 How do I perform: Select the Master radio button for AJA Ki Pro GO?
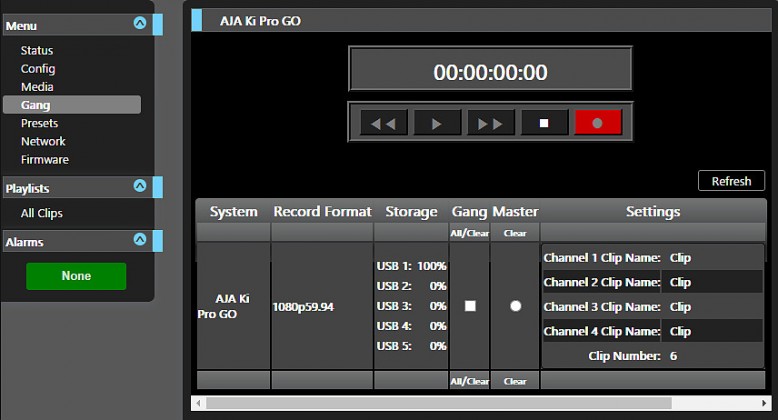pyautogui.click(x=516, y=306)
